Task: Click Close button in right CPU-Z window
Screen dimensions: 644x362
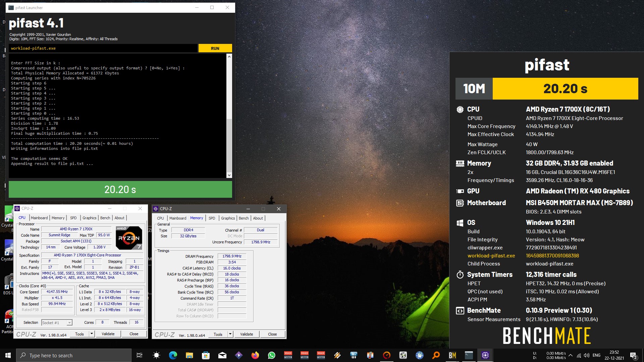Action: pyautogui.click(x=272, y=334)
